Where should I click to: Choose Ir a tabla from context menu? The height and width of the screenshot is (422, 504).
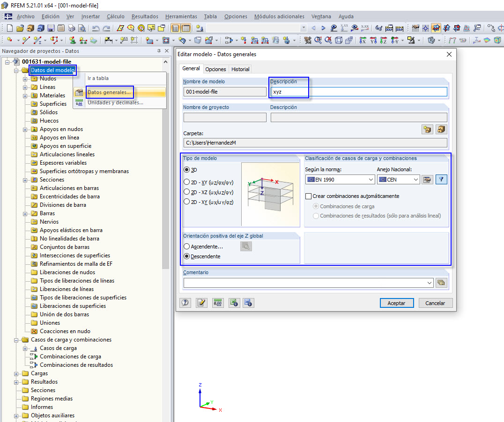(x=98, y=78)
